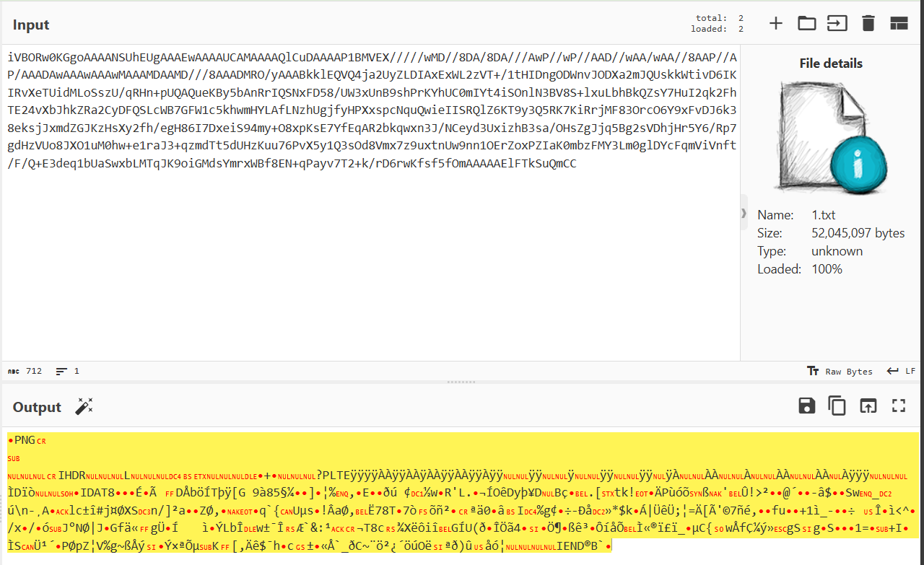The width and height of the screenshot is (924, 565).
Task: Replace input with output
Action: click(x=867, y=406)
